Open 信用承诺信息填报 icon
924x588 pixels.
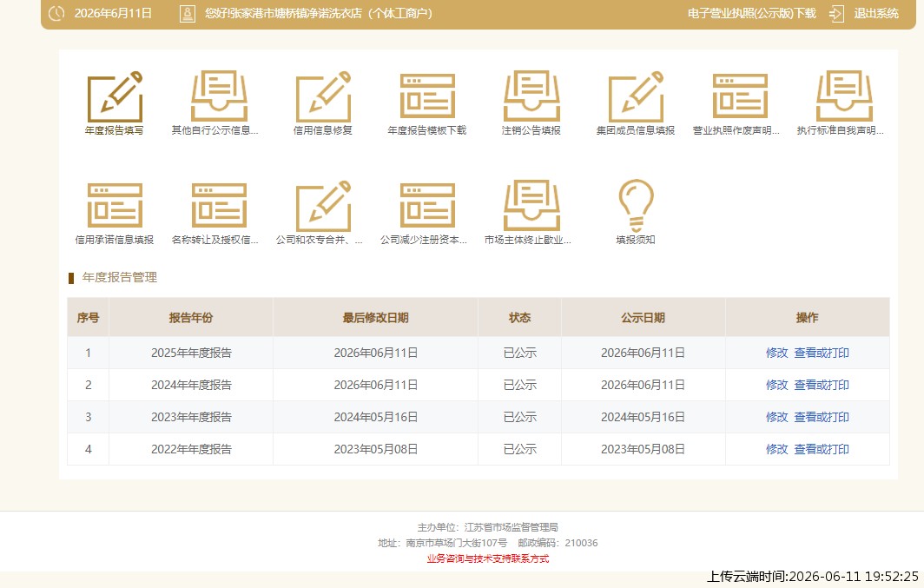pyautogui.click(x=115, y=205)
